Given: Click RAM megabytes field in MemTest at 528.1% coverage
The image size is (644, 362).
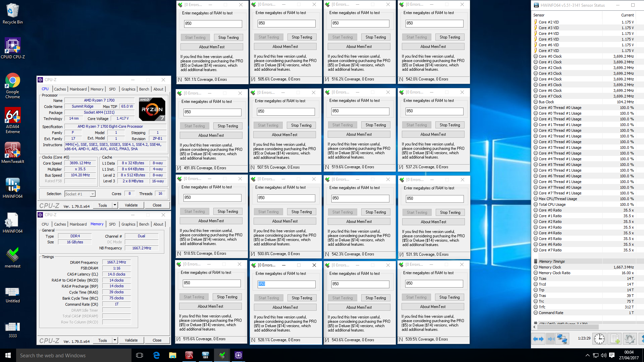Looking at the screenshot, I should tap(286, 284).
